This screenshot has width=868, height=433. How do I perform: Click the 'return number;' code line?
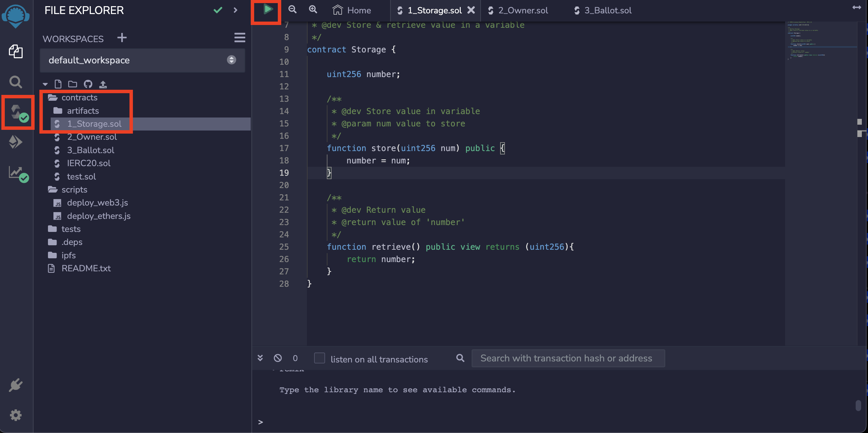pos(381,259)
